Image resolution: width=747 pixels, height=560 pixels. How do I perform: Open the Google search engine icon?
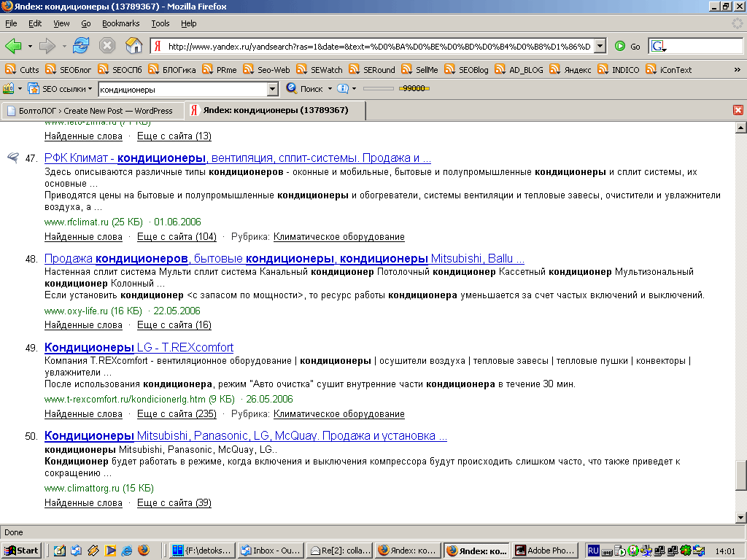point(659,46)
